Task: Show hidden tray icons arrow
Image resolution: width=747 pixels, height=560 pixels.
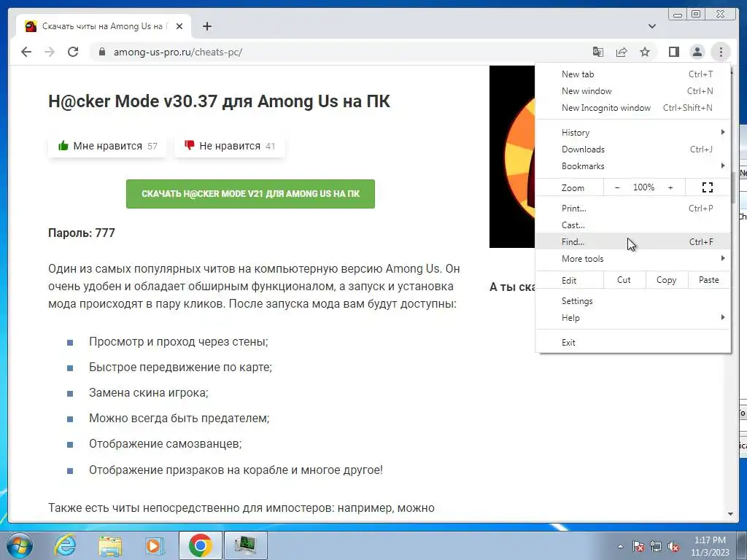Action: [x=620, y=546]
